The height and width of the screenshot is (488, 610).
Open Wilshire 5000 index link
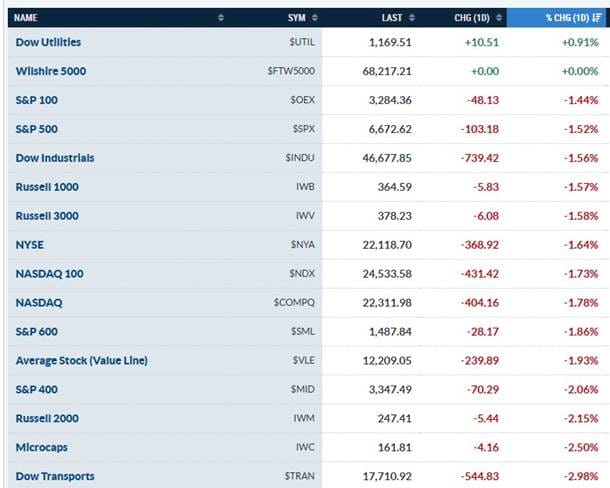pos(51,71)
